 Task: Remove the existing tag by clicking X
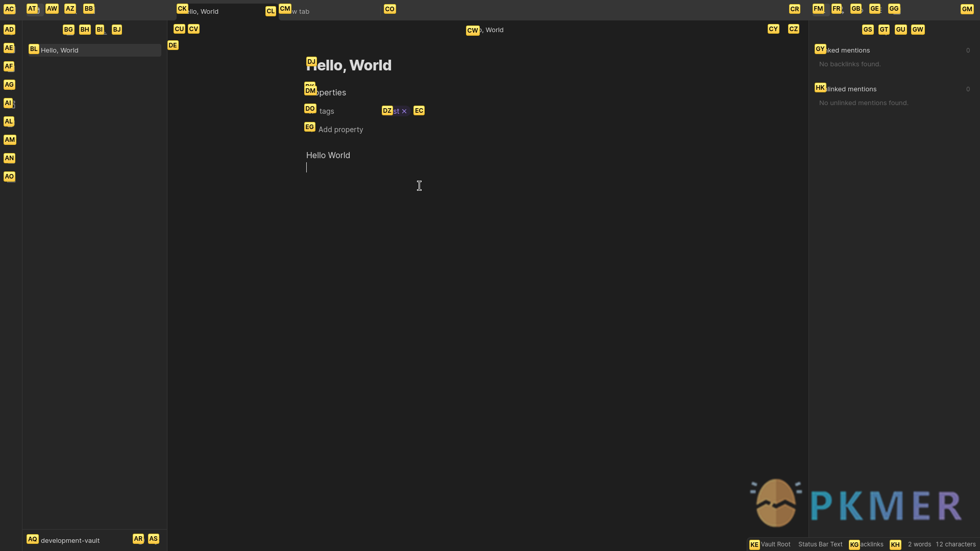pos(405,110)
